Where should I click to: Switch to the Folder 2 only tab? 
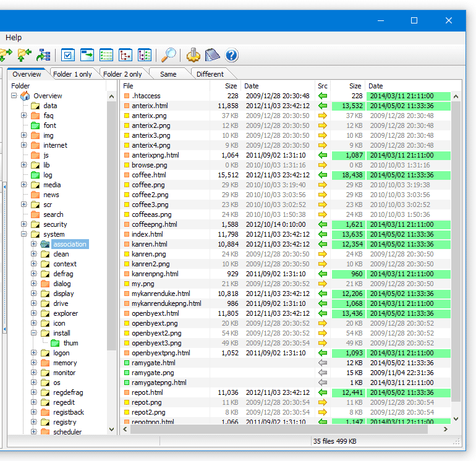[122, 74]
